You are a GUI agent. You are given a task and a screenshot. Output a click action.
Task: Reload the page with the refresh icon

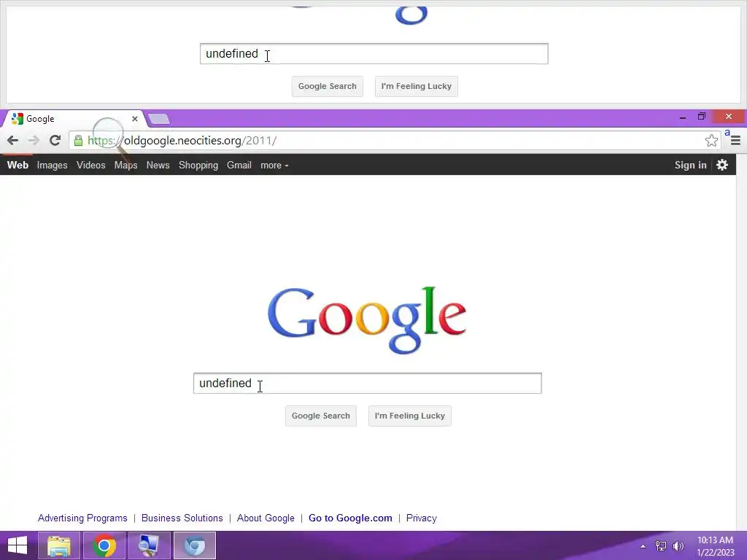point(55,141)
